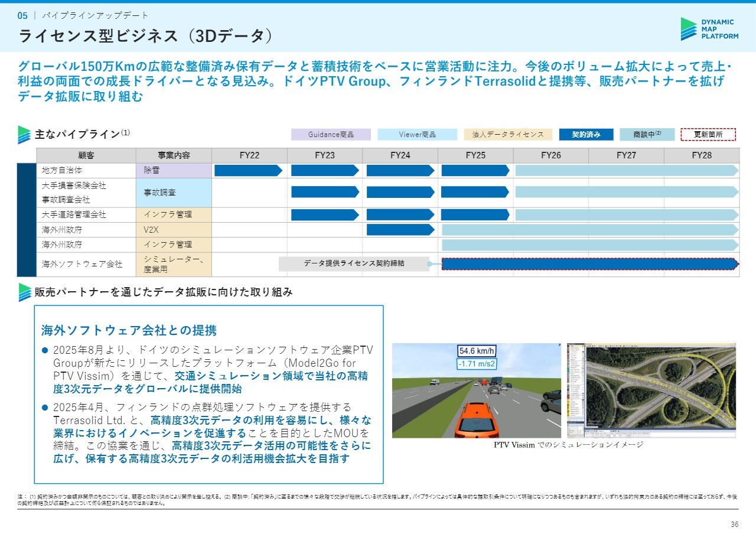756x534 pixels.
Task: Click the 更新箇所 dashed legend box
Action: [708, 135]
